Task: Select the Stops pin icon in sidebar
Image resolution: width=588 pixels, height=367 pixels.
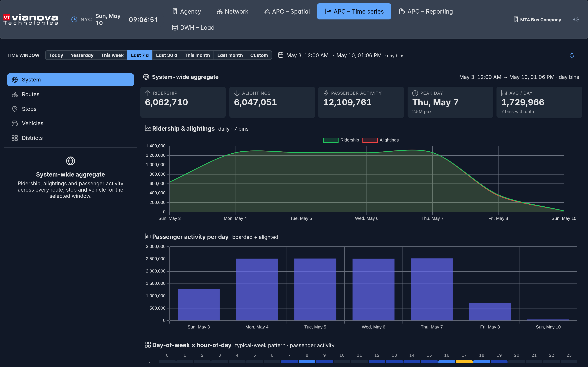Action: (15, 109)
